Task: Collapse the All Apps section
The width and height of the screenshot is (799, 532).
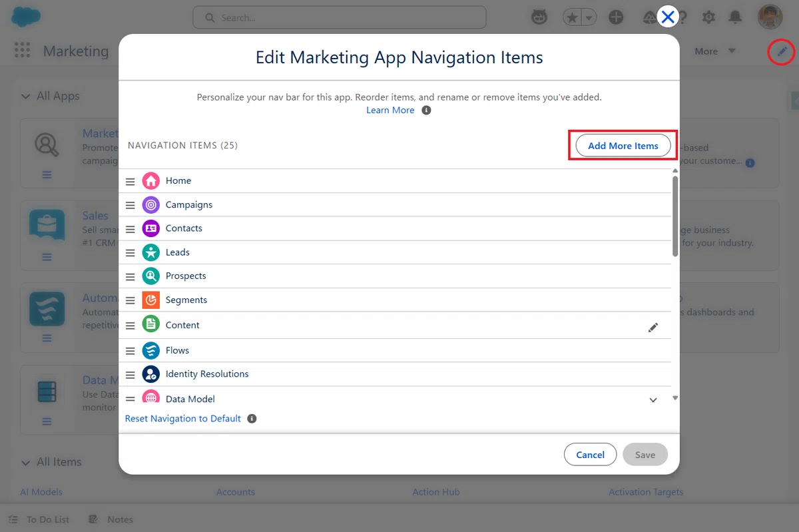Action: tap(25, 97)
